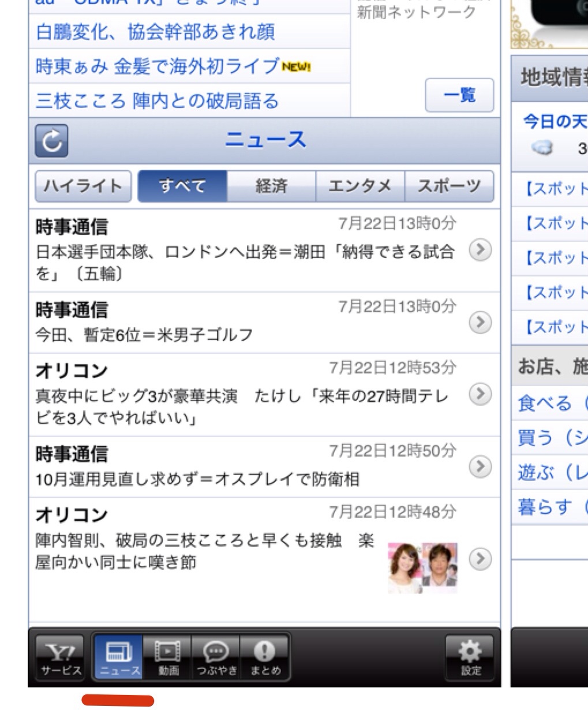Tap NEW! badge next to 時東ぁみ headline

point(297,67)
